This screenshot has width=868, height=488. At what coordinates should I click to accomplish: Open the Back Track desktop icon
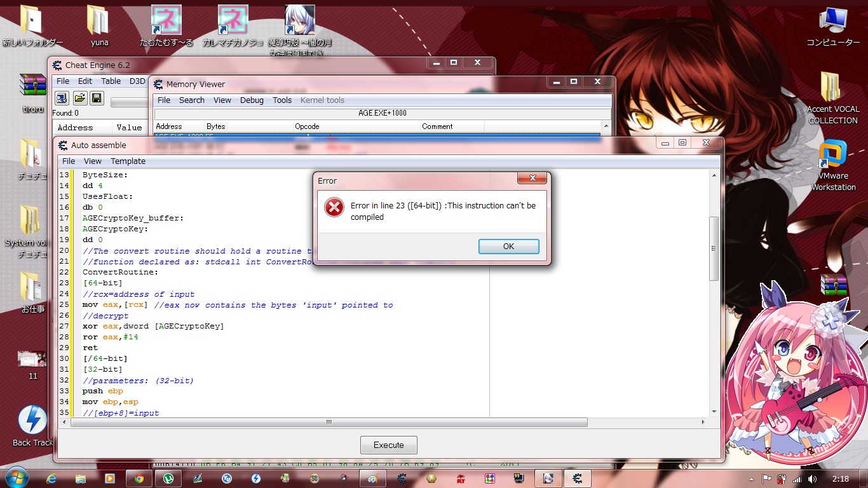click(x=32, y=426)
